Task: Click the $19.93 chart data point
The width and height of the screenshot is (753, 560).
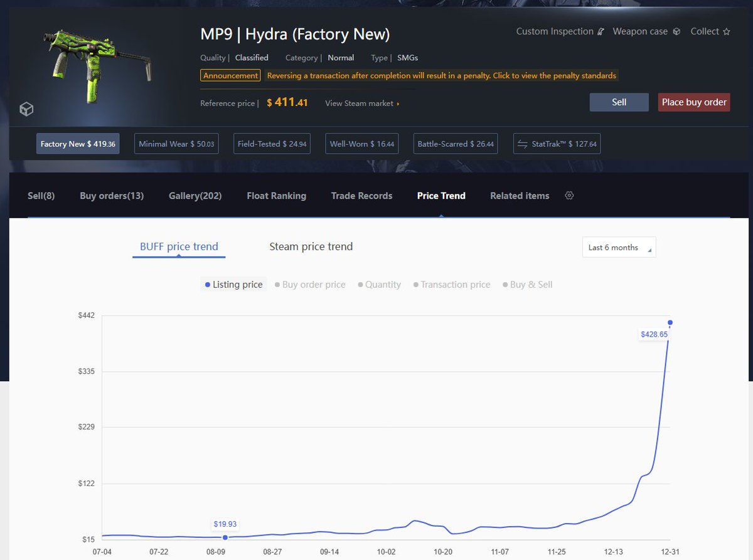Action: pos(225,537)
